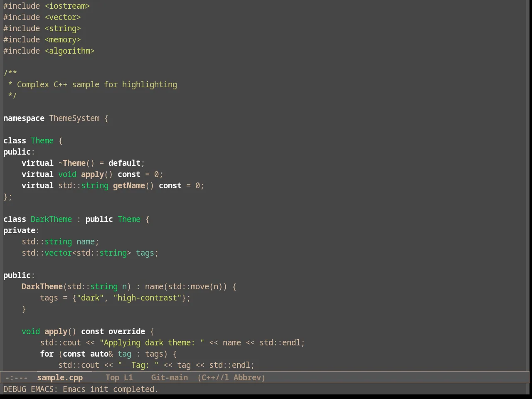
Task: Click the '<string>' include header
Action: 63,28
